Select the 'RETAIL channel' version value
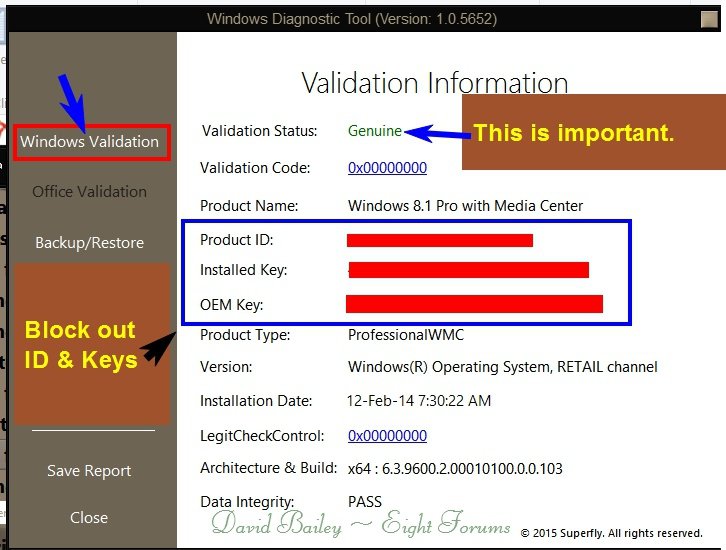The image size is (726, 550). [502, 367]
